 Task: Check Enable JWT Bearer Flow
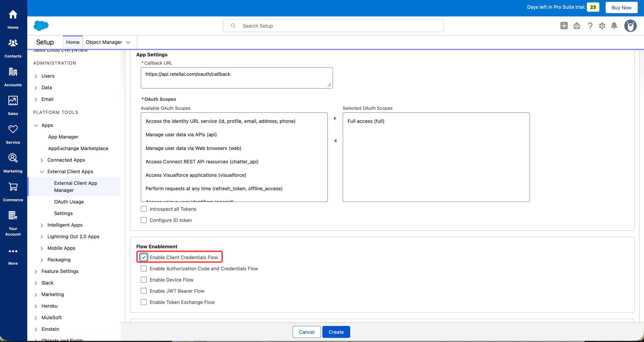pos(144,291)
